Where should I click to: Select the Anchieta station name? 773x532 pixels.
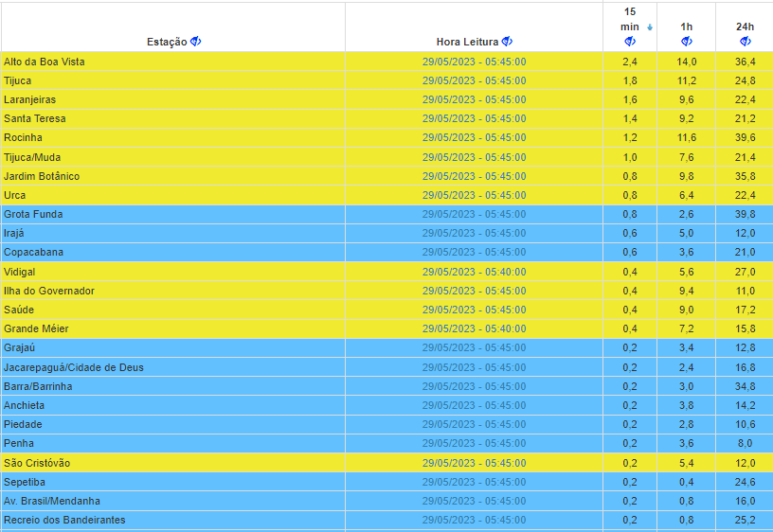(25, 405)
